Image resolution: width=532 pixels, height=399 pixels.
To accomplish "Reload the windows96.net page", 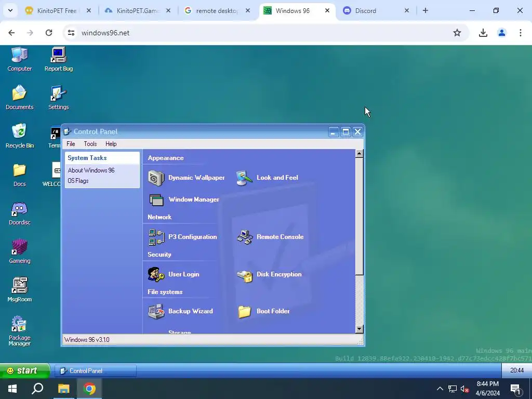I will coord(49,33).
